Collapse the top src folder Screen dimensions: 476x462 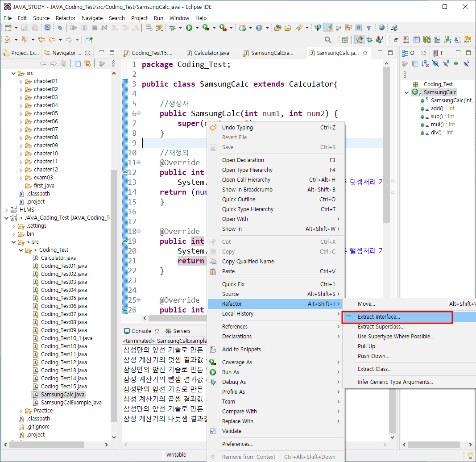pos(14,73)
